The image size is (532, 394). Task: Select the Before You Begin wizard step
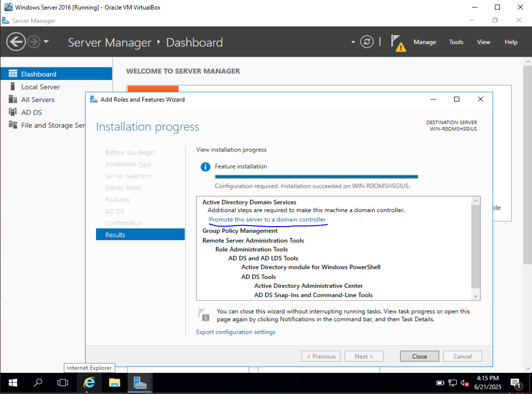tap(130, 152)
